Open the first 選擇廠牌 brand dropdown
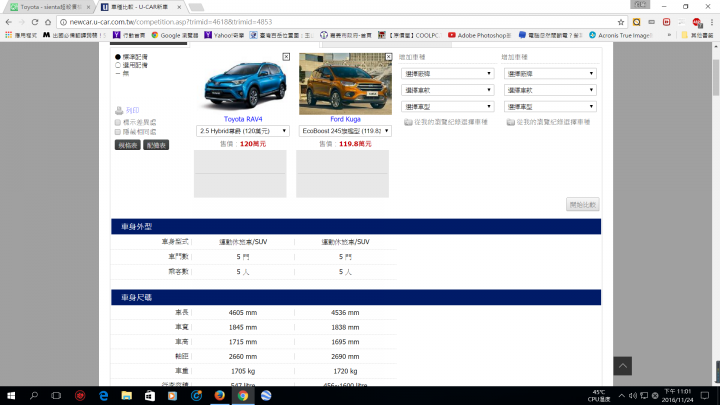This screenshot has width=720, height=405. coord(446,73)
